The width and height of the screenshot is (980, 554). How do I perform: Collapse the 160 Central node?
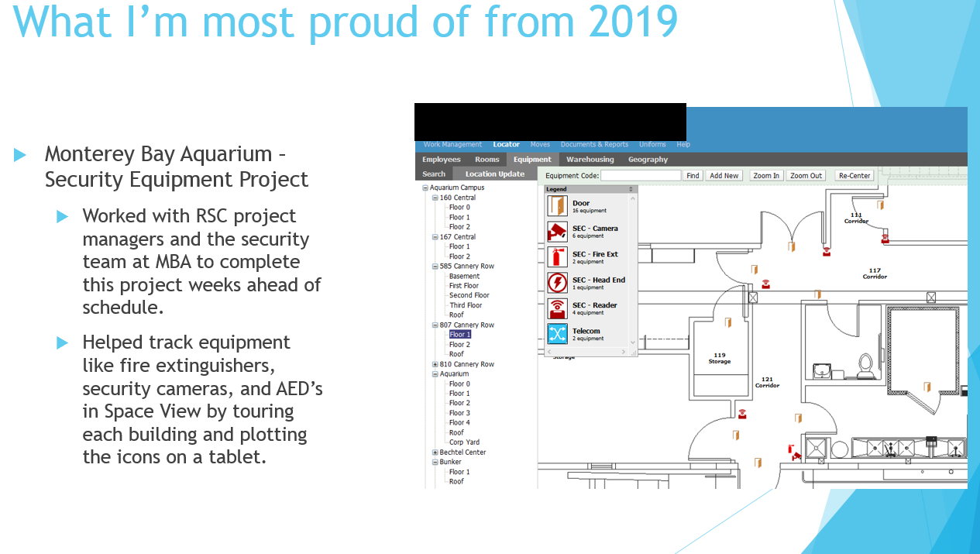[x=435, y=198]
